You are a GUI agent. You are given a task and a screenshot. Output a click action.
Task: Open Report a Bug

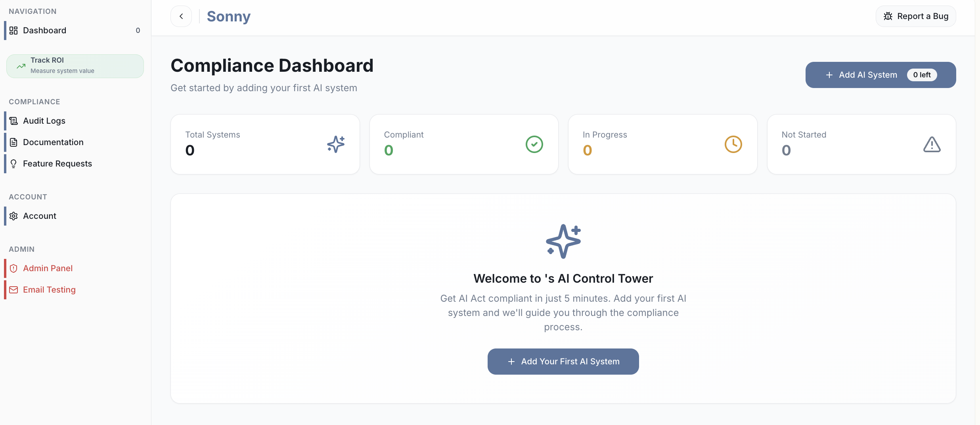point(915,16)
